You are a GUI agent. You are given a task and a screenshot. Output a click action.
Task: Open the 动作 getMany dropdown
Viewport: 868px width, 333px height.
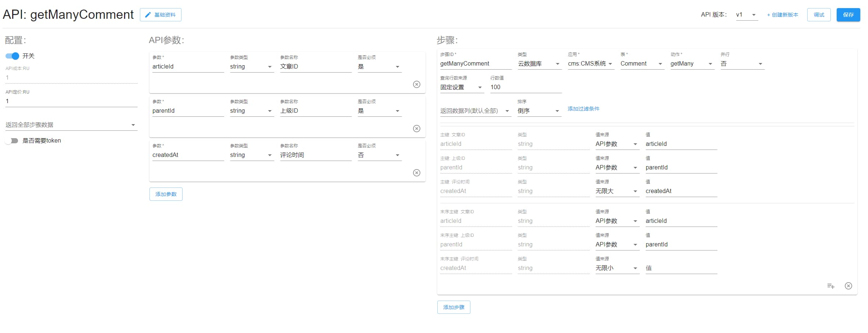692,64
